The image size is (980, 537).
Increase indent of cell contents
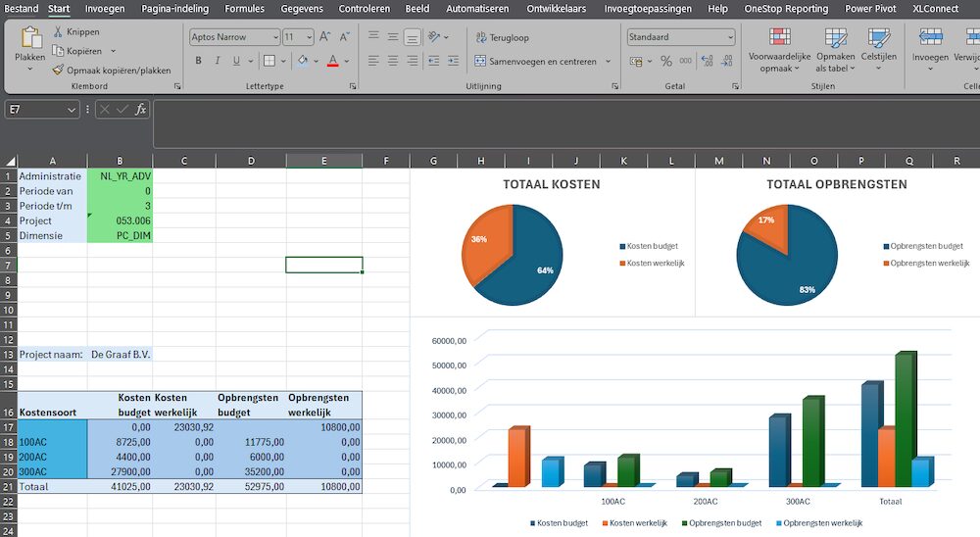click(x=453, y=61)
